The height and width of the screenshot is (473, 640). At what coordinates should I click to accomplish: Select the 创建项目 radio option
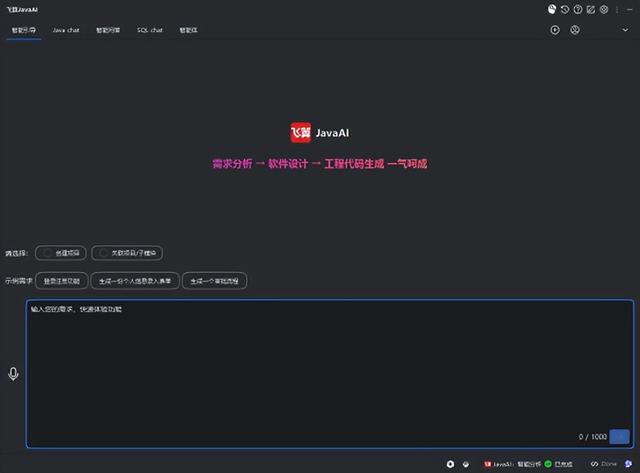(x=61, y=253)
